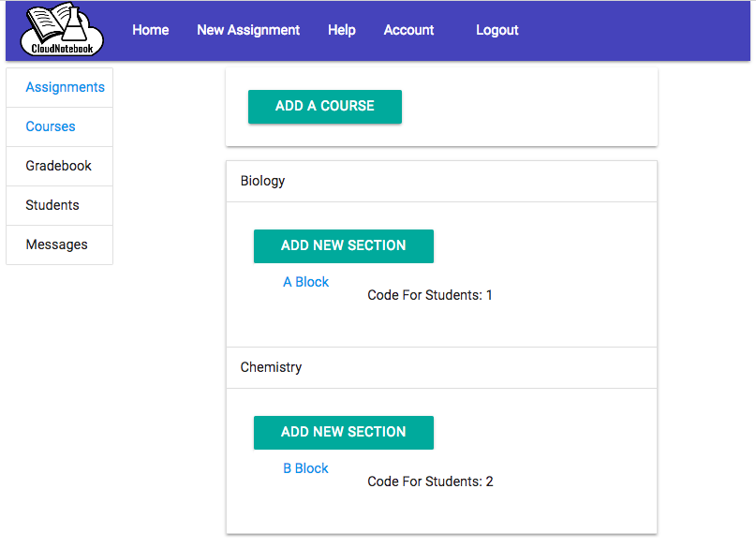Viewport: 756px width, 548px height.
Task: Click the Biology course header
Action: [x=441, y=181]
